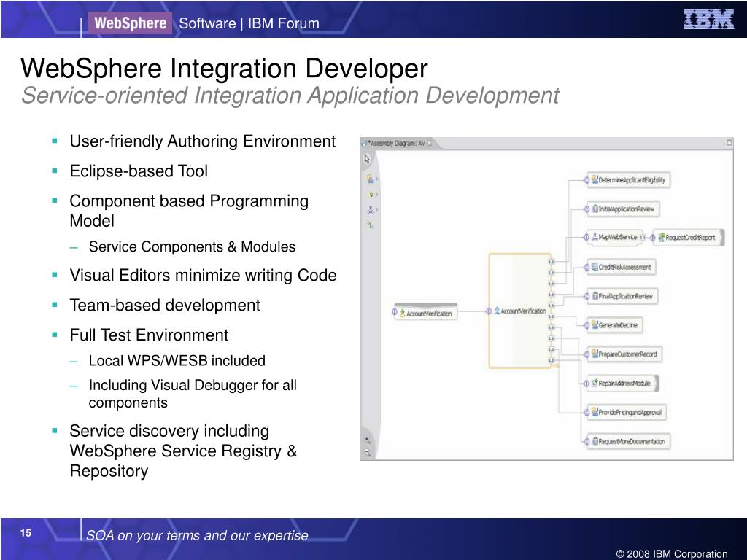Select the wire tool in the palette

click(370, 225)
